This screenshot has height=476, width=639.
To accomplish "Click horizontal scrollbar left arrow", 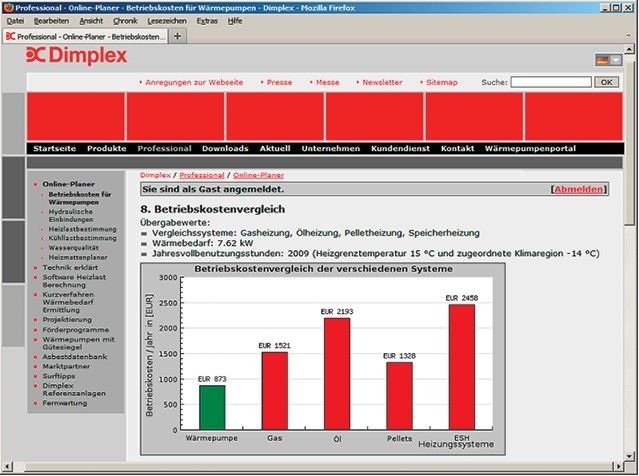I will (7, 466).
